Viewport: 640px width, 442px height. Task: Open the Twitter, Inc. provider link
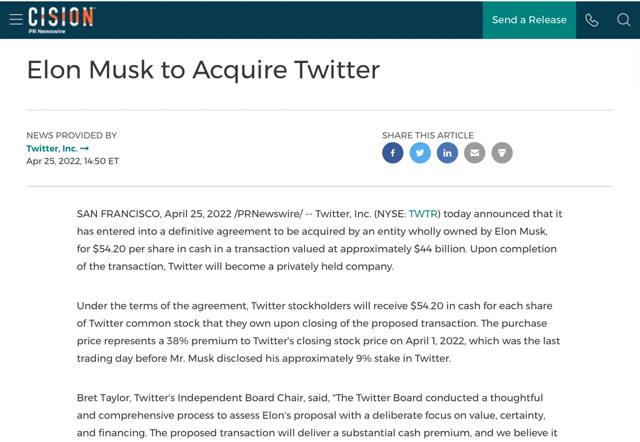coord(52,148)
